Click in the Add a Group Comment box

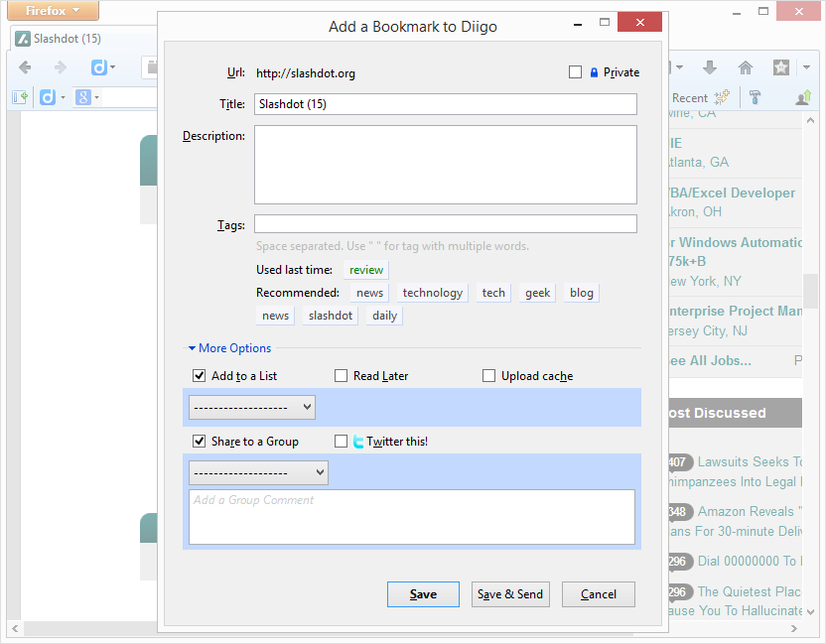[x=412, y=517]
